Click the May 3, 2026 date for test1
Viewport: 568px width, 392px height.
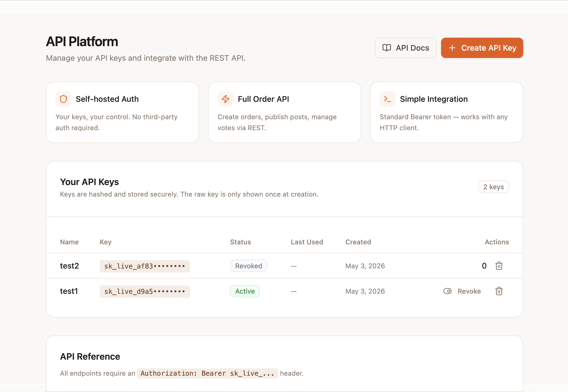coord(365,291)
